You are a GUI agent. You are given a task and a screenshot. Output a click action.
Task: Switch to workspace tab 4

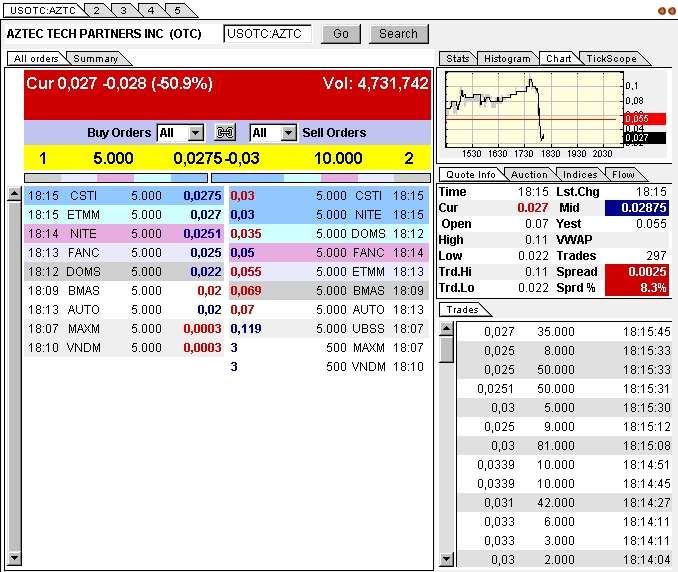point(151,10)
